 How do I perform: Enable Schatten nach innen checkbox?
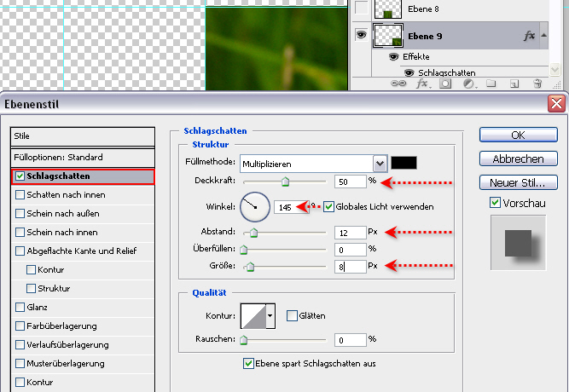[x=20, y=194]
